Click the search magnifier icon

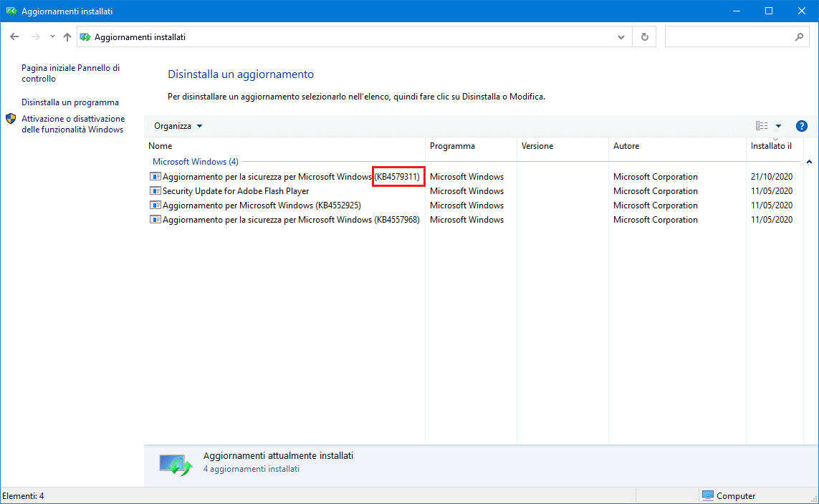click(799, 37)
